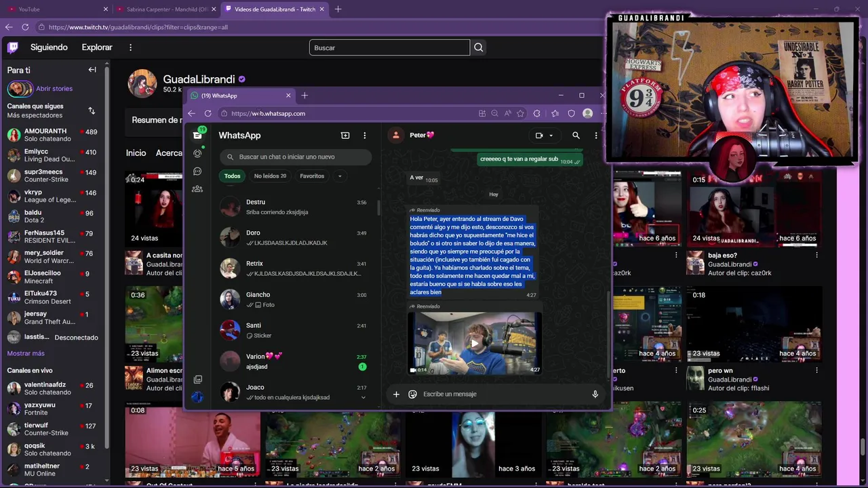Screen dimensions: 868x488
Task: Open video call dropdown arrow
Action: [x=551, y=136]
